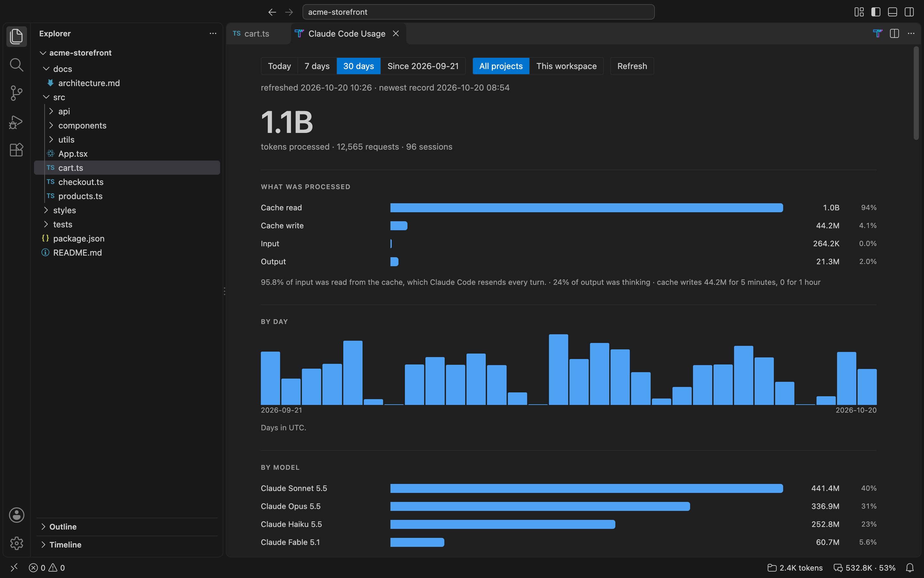This screenshot has height=578, width=924.
Task: Go forward with the right arrow
Action: pos(289,12)
